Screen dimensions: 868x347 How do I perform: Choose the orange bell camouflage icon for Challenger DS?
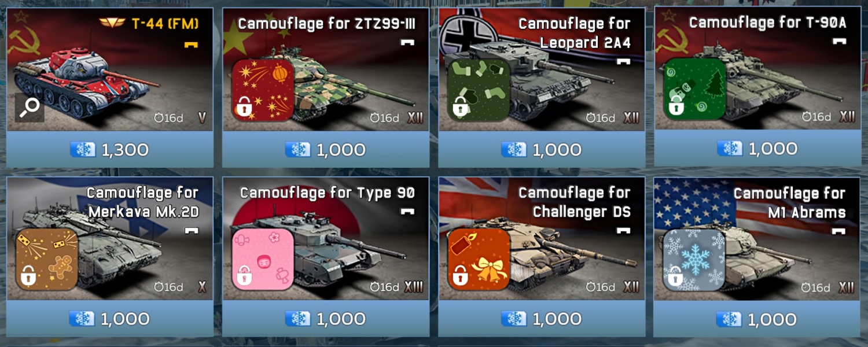[479, 259]
